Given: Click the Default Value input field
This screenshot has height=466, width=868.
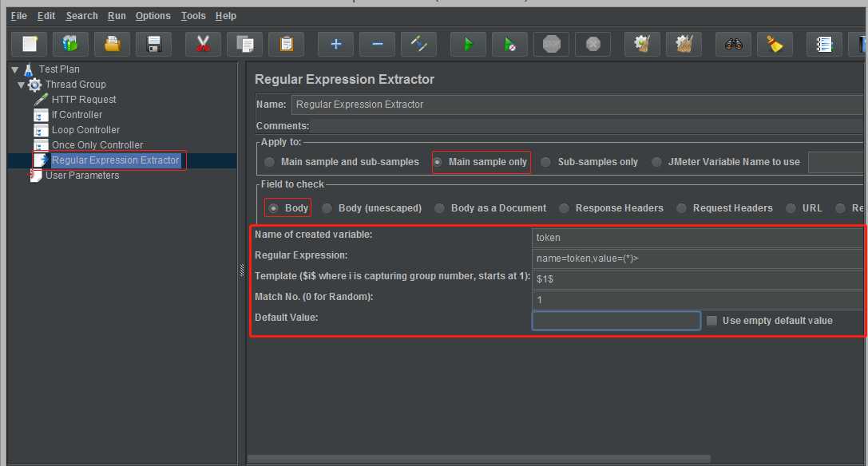Looking at the screenshot, I should click(x=616, y=321).
